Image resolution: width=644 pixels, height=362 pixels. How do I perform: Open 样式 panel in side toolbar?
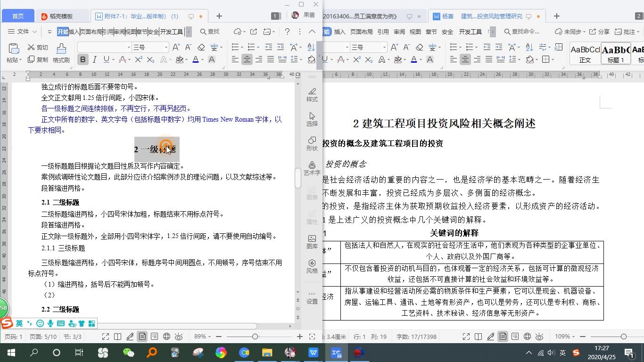click(312, 94)
